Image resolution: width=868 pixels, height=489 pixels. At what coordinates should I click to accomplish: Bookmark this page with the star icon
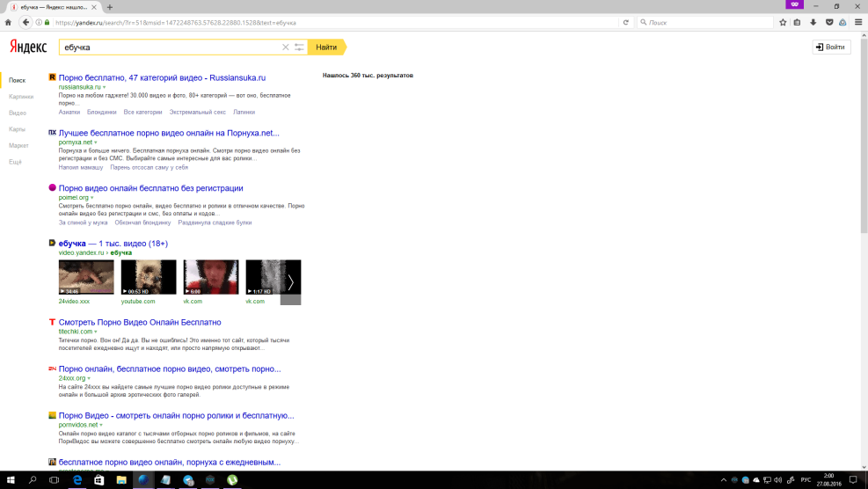[x=783, y=22]
